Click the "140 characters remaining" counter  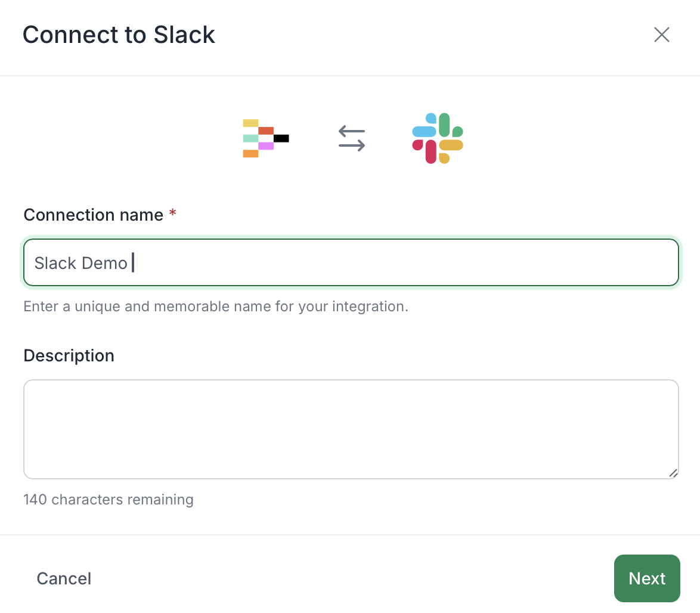[109, 499]
